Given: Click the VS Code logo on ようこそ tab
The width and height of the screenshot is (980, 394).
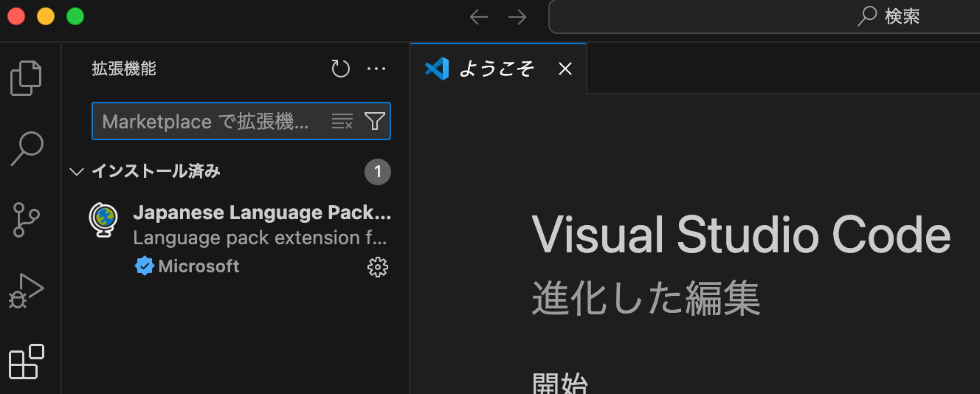Looking at the screenshot, I should [x=437, y=69].
